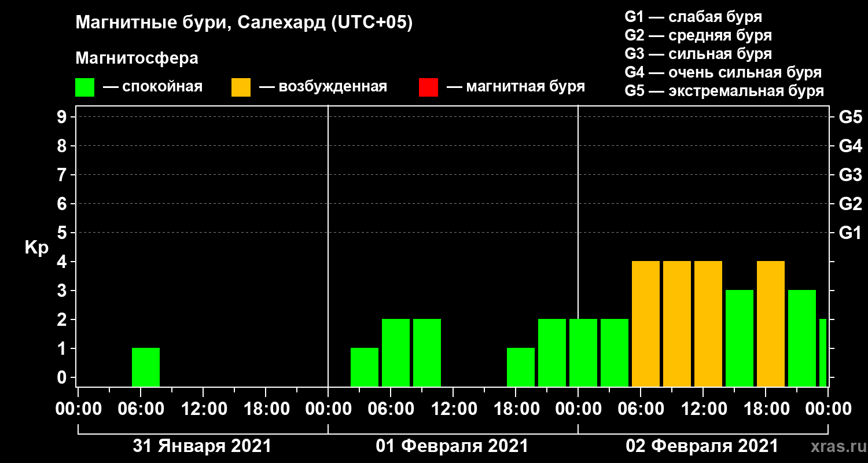Click the 'G3 — сильная буря' legend line
868x463 pixels.
(698, 54)
